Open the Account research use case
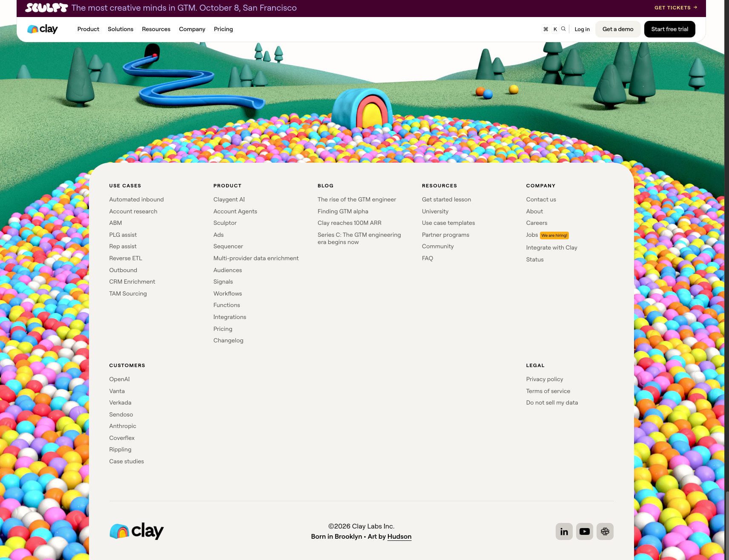 133,211
